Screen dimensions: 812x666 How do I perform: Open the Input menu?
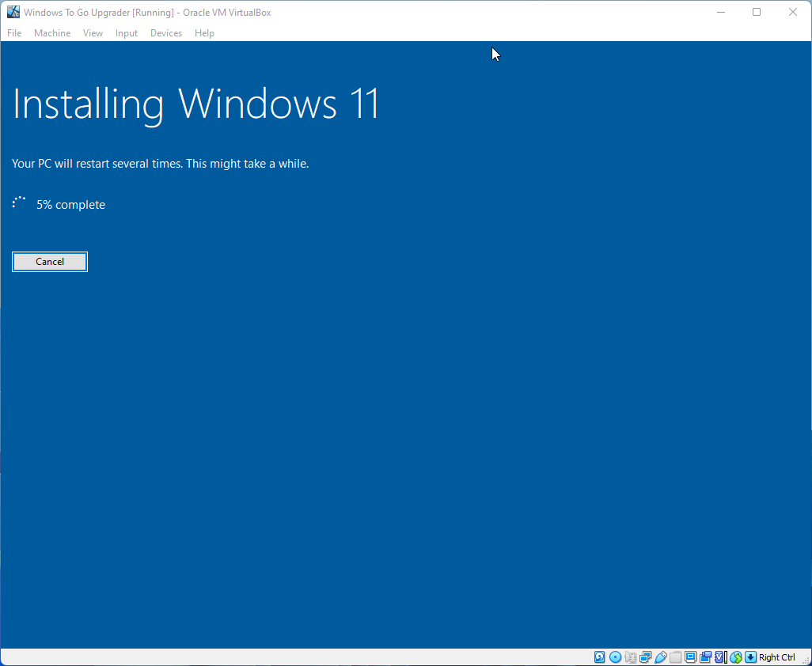tap(127, 33)
